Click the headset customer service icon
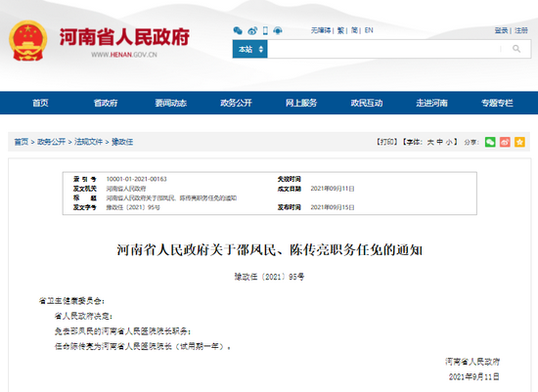The width and height of the screenshot is (538, 392). (x=278, y=31)
